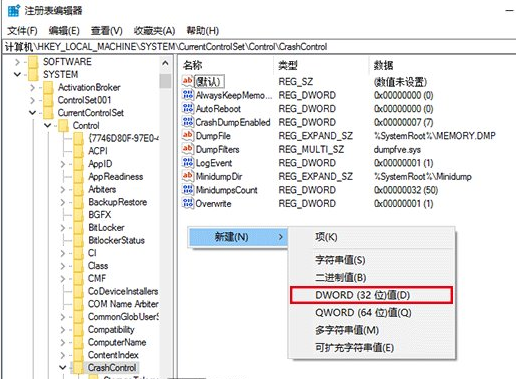Click the SYSTEM folder icon

(x=33, y=74)
